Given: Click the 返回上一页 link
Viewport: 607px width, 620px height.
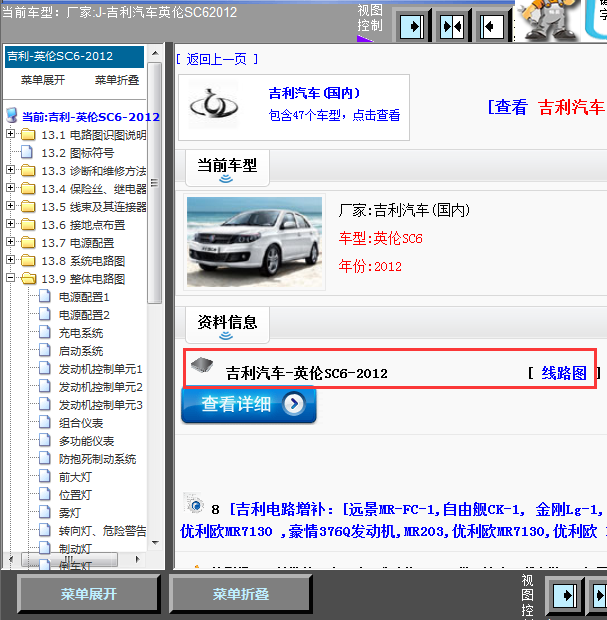Looking at the screenshot, I should click(217, 60).
